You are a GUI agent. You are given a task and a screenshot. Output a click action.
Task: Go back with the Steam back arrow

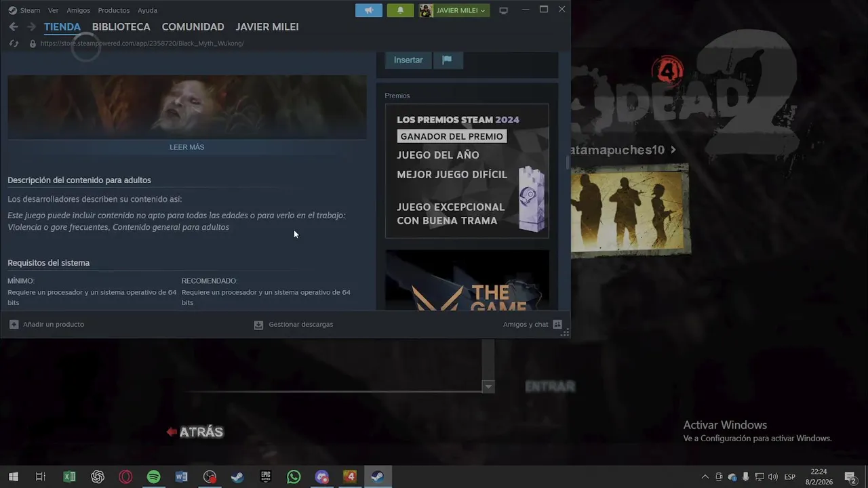(x=14, y=26)
